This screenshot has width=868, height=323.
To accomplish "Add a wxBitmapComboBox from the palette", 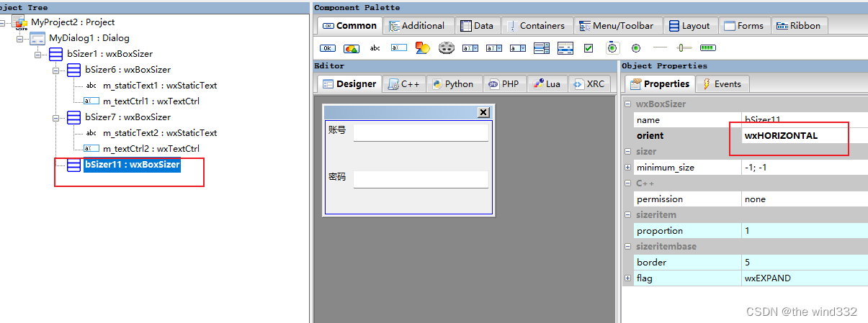I will click(x=493, y=48).
